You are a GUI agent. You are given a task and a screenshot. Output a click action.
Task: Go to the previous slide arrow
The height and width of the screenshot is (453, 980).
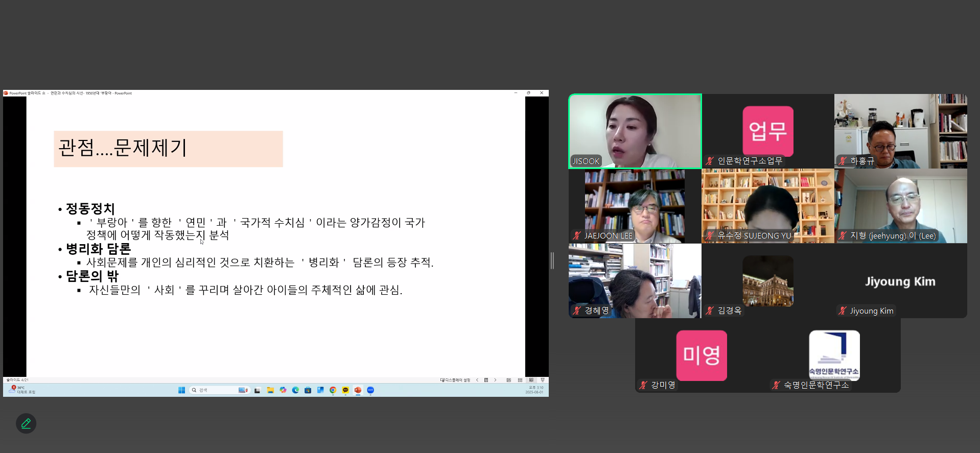click(477, 380)
